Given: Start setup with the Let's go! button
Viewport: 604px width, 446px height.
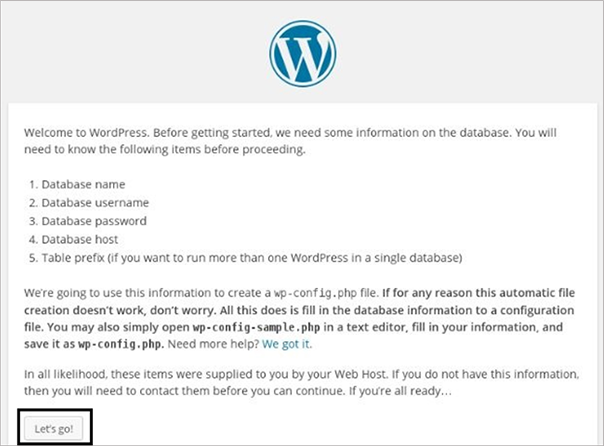Looking at the screenshot, I should (x=54, y=428).
